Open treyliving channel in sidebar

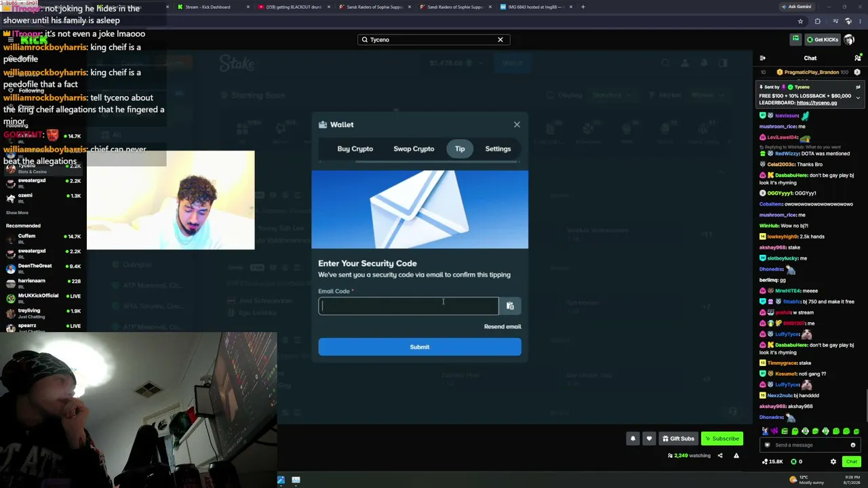click(x=43, y=313)
